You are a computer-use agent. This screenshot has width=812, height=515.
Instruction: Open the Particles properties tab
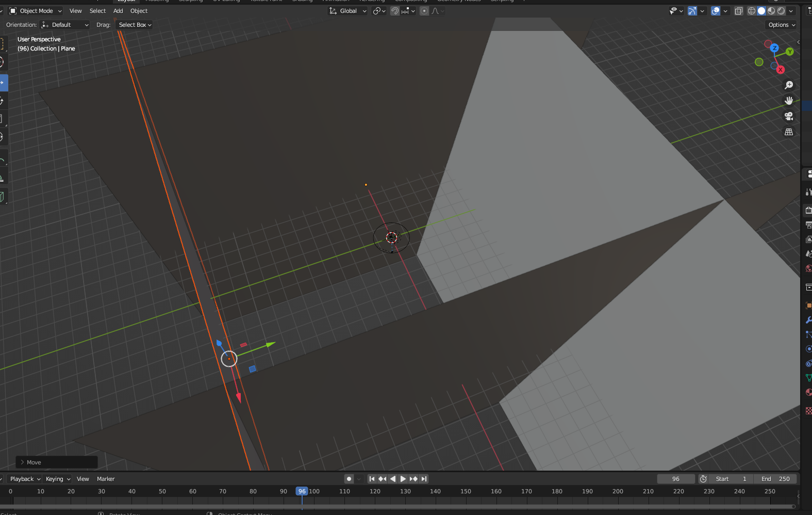click(808, 334)
